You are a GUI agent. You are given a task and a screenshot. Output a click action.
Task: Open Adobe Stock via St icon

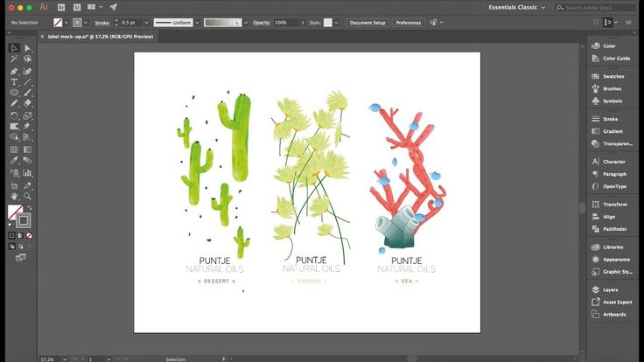pos(77,7)
